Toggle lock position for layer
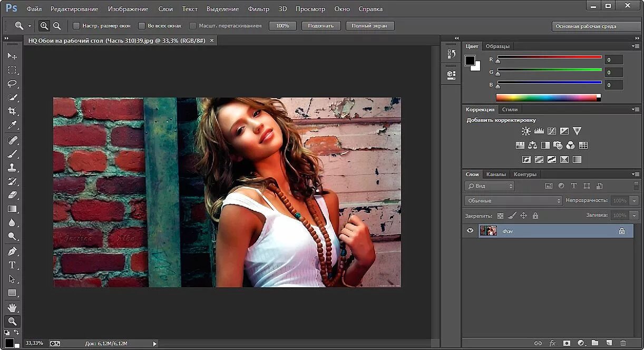The width and height of the screenshot is (644, 350). point(523,216)
